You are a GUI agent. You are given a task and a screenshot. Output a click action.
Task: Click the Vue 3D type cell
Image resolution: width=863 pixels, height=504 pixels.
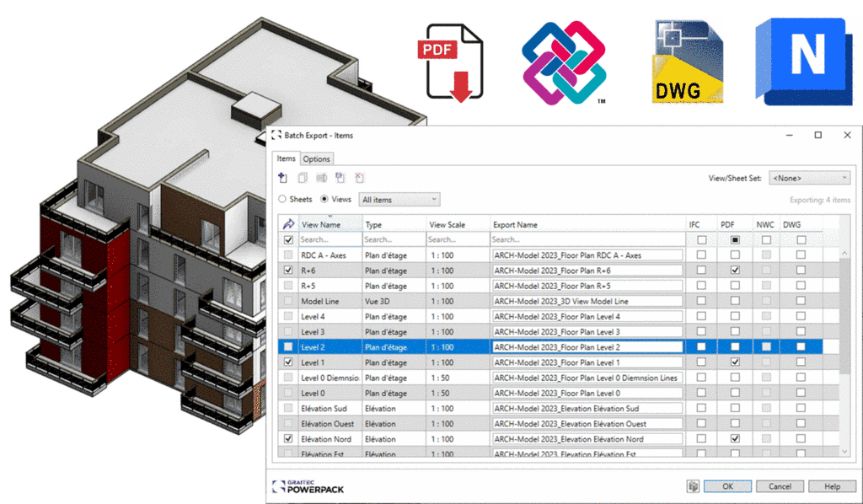click(394, 301)
